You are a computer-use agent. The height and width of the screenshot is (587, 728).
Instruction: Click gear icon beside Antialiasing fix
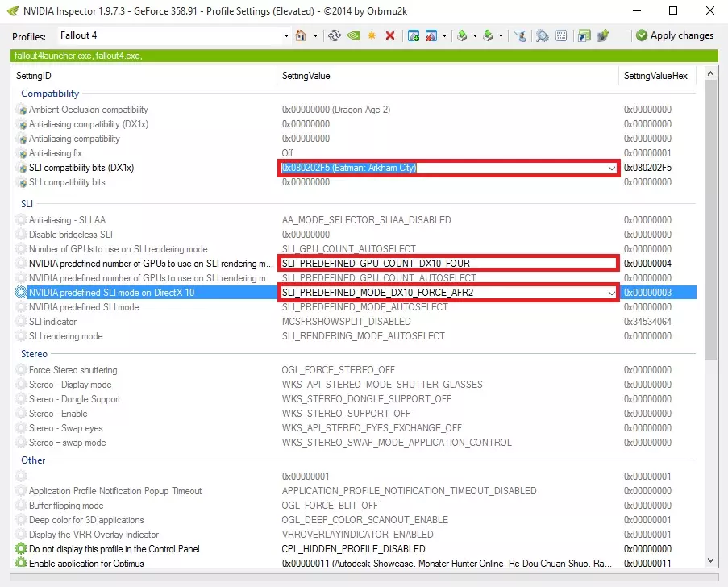click(x=21, y=153)
